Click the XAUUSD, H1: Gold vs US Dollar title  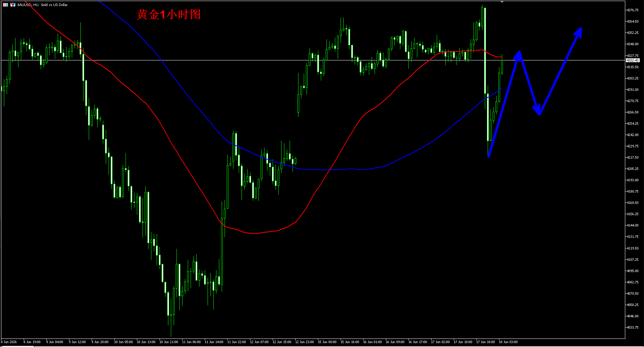pyautogui.click(x=42, y=5)
